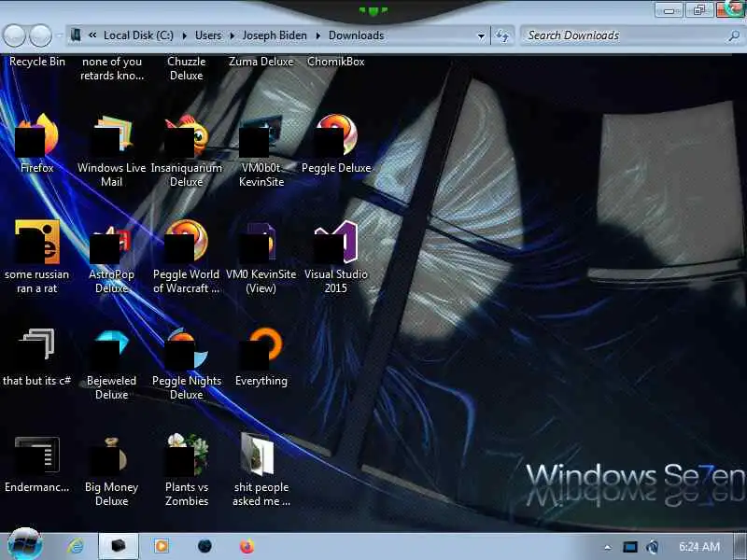
Task: Navigate to Joseph Biden breadcrumb
Action: click(x=275, y=35)
